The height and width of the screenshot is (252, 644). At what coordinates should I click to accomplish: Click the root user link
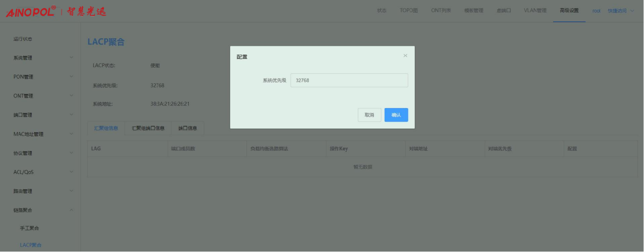(596, 11)
